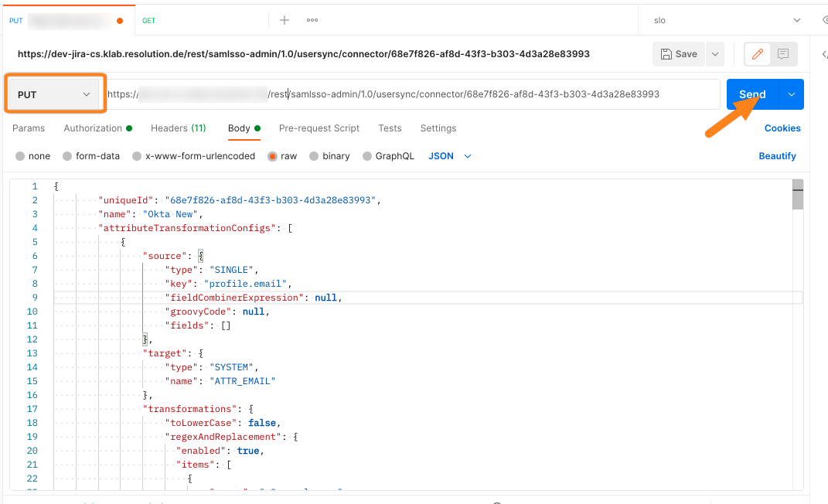This screenshot has height=504, width=828.
Task: Switch to the Headers (11) tab
Action: (178, 128)
